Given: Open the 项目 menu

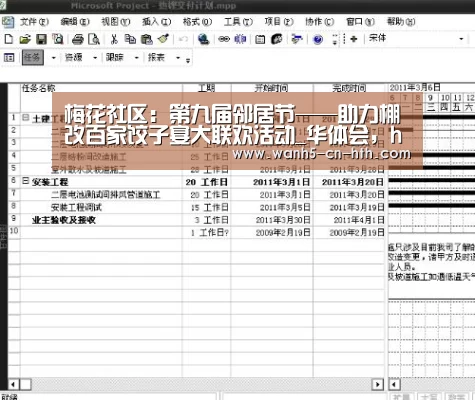Looking at the screenshot, I should (x=279, y=22).
